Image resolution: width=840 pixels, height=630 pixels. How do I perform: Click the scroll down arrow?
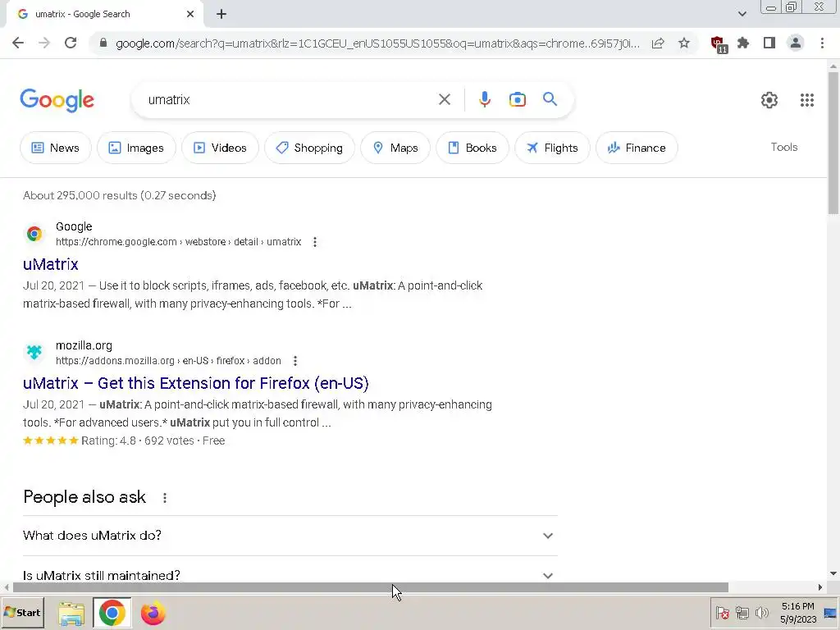pos(833,573)
